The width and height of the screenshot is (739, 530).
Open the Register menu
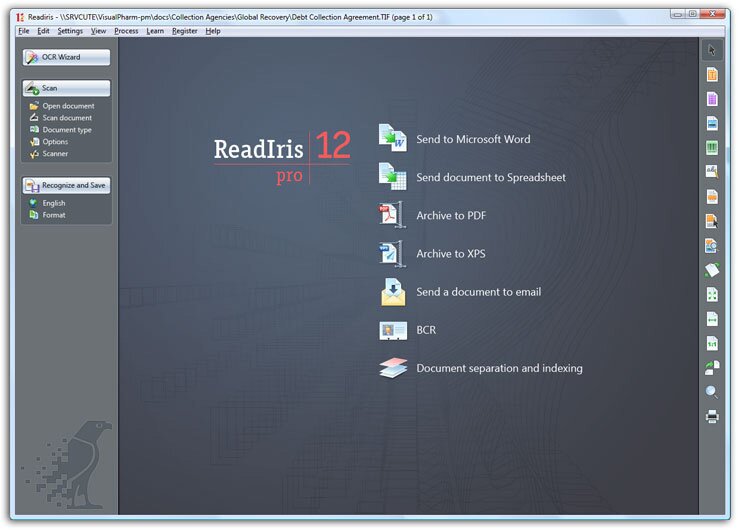pyautogui.click(x=184, y=31)
